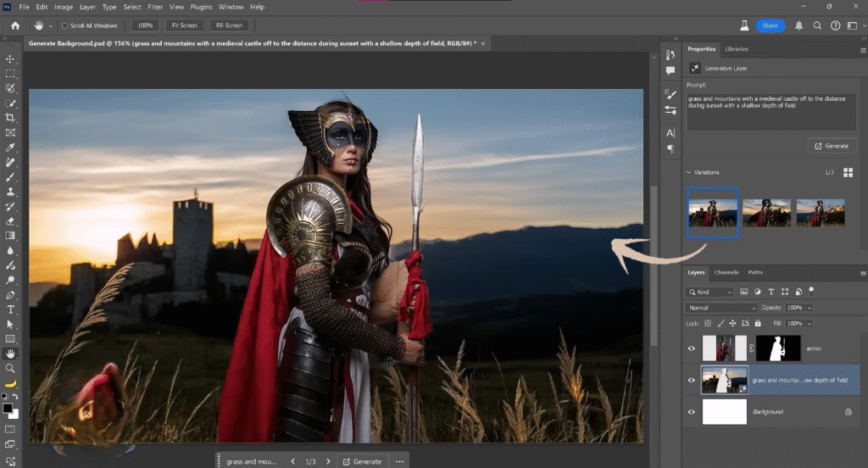Select the Pen tool
Image resolution: width=868 pixels, height=468 pixels.
pos(10,295)
